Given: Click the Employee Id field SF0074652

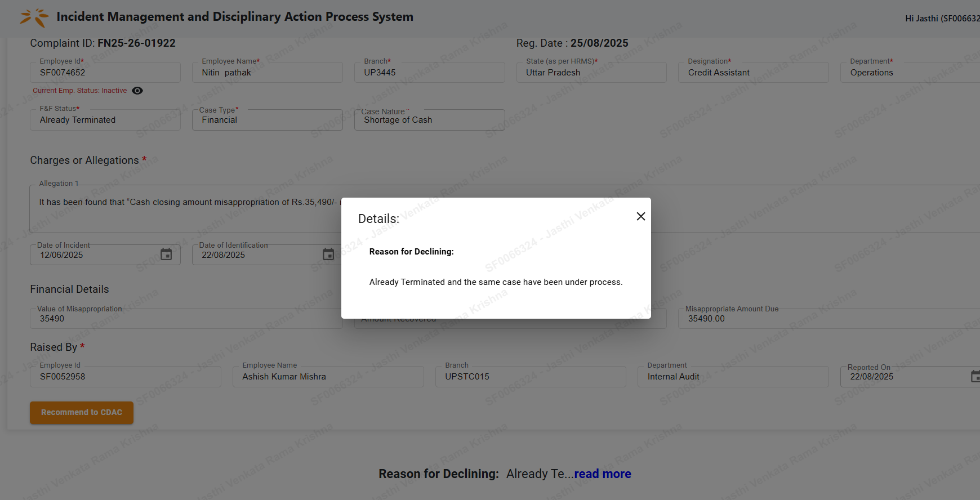Looking at the screenshot, I should pos(105,73).
